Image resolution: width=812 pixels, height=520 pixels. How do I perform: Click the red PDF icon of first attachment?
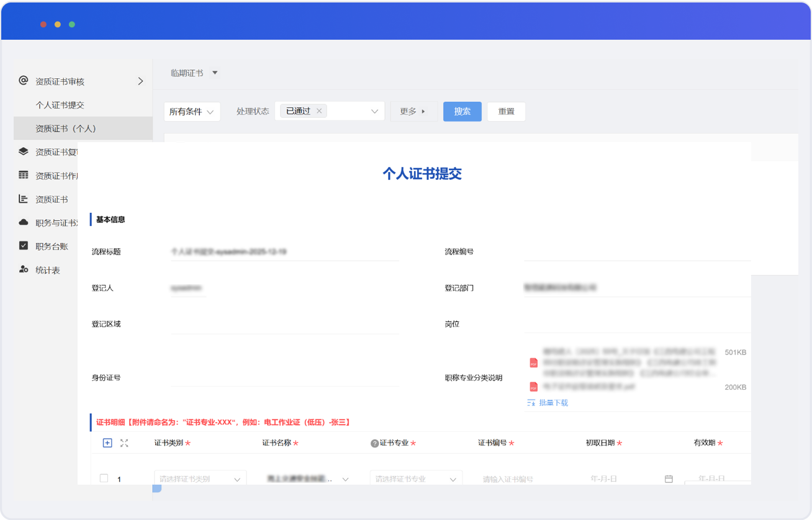[x=533, y=362]
